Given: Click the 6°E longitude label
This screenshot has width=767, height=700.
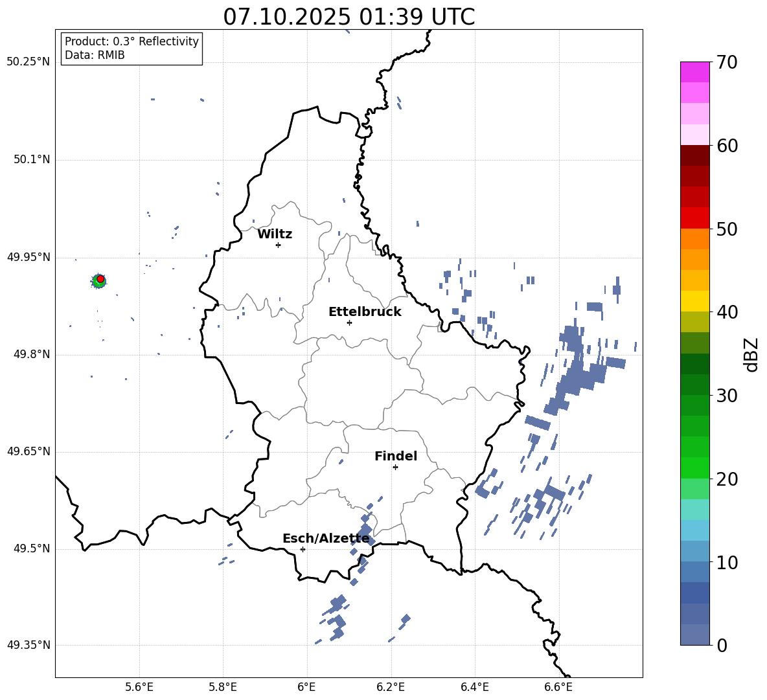Looking at the screenshot, I should (x=306, y=687).
